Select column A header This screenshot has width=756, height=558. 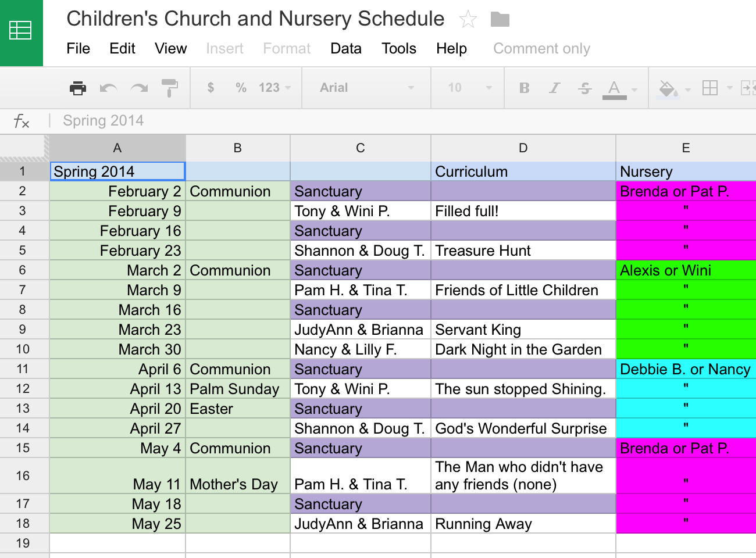pos(117,148)
